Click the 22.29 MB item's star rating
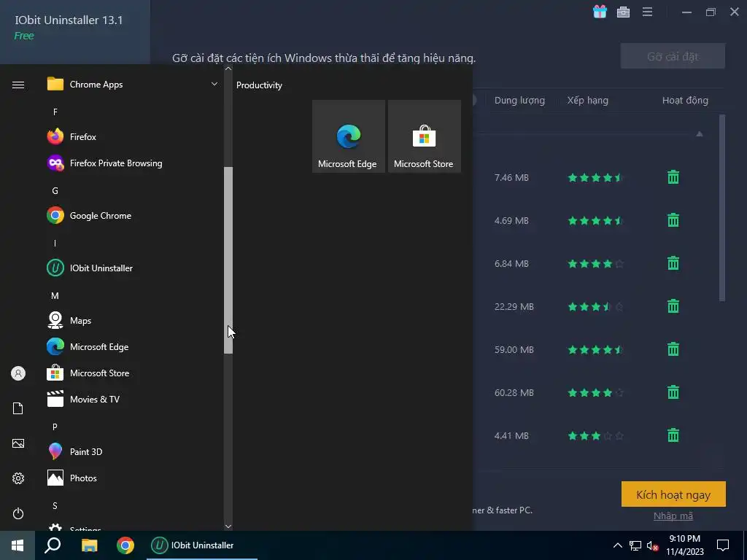 pos(595,307)
